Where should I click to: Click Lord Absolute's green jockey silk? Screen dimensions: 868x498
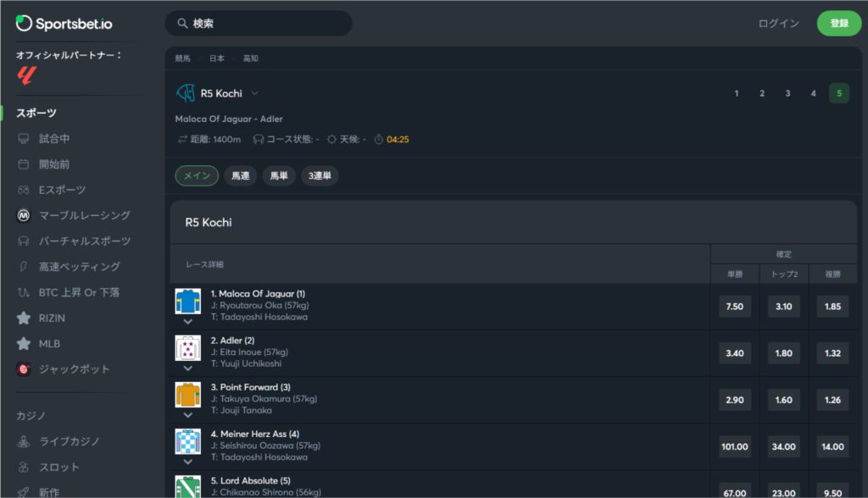tap(187, 487)
